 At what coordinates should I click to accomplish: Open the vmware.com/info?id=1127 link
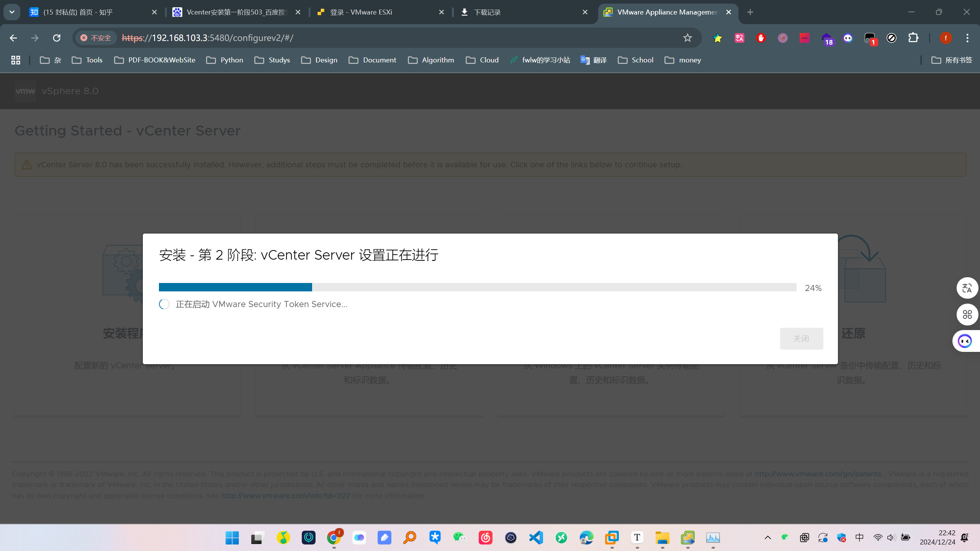point(286,495)
